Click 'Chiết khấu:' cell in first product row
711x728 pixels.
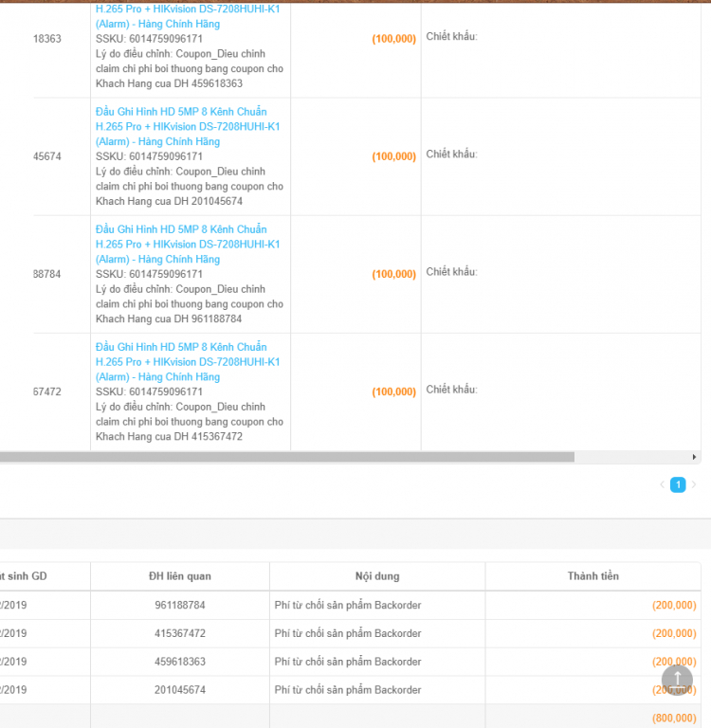451,37
